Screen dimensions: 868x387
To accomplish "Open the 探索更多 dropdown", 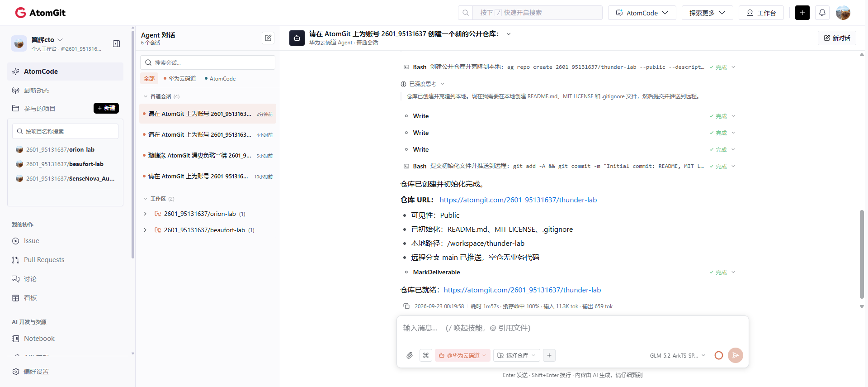I will click(707, 13).
